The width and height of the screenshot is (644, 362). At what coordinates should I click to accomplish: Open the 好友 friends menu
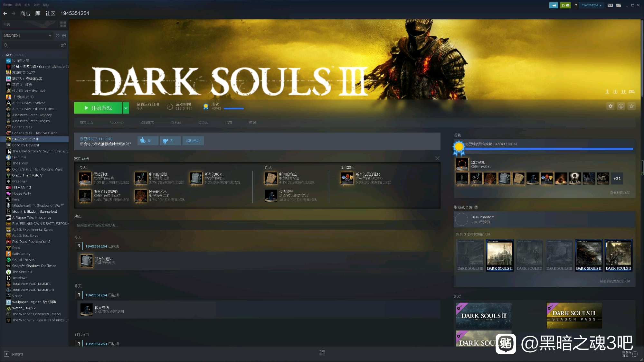point(27,5)
